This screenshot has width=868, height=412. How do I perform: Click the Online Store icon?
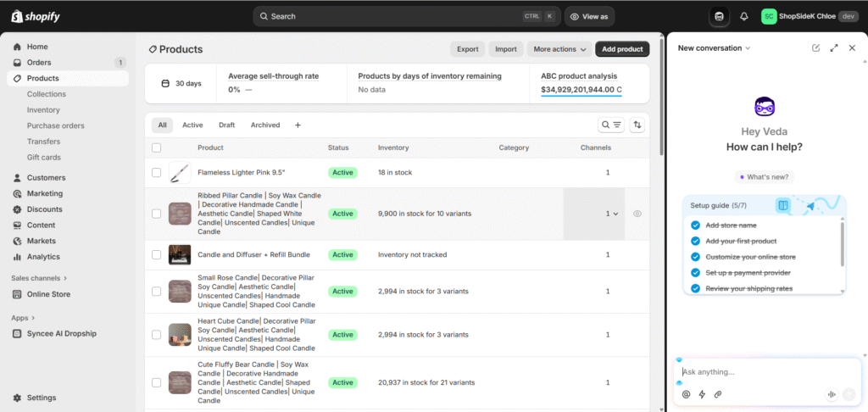pyautogui.click(x=17, y=295)
